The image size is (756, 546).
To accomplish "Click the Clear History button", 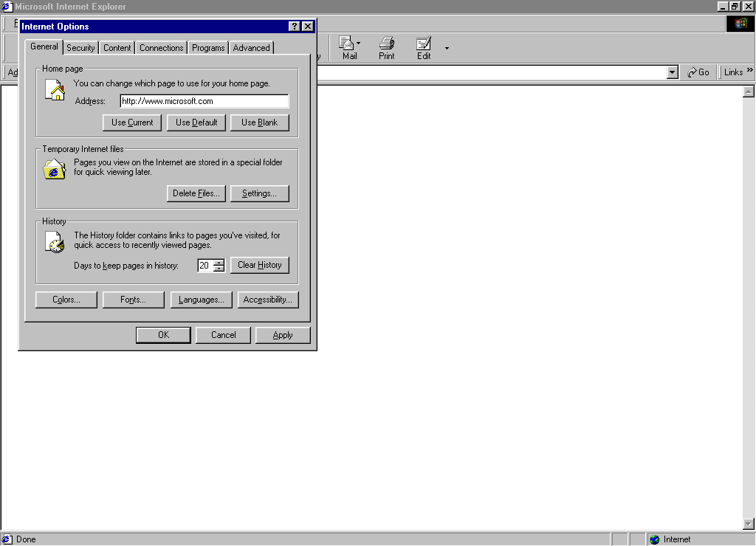I will click(260, 265).
